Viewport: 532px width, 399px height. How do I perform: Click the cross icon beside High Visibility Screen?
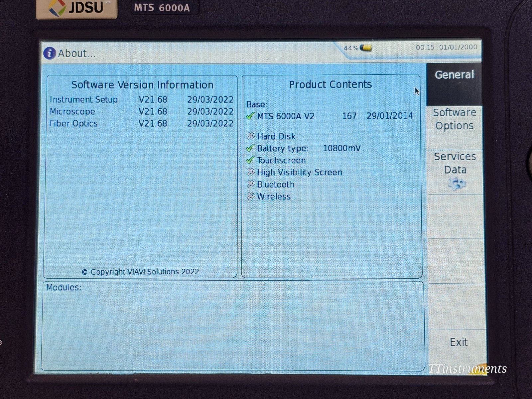[x=250, y=172]
